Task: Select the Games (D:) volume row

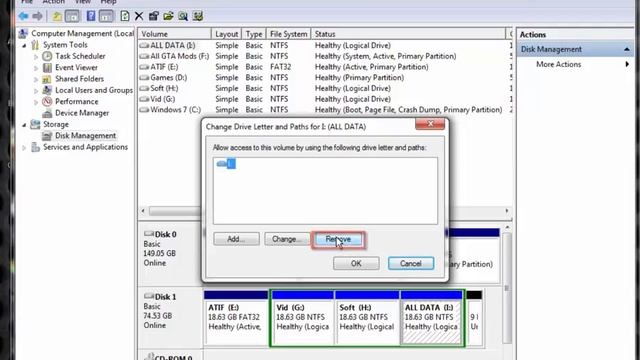Action: pos(325,78)
